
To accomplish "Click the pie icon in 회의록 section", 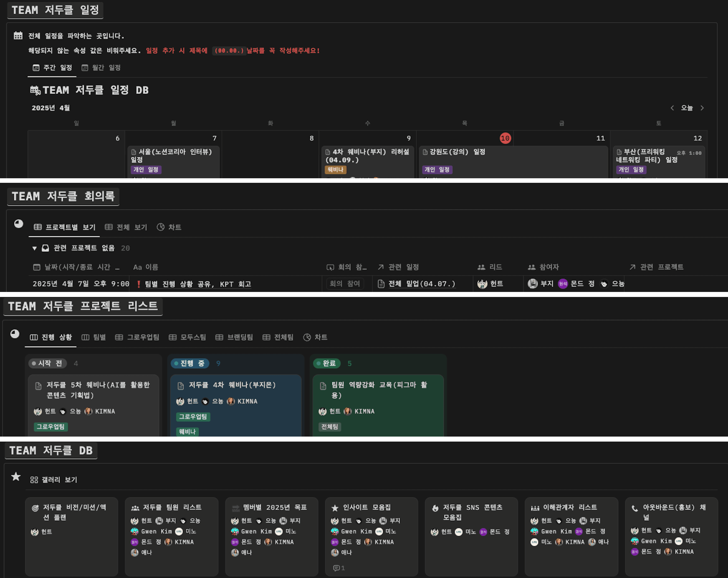I will coord(19,224).
